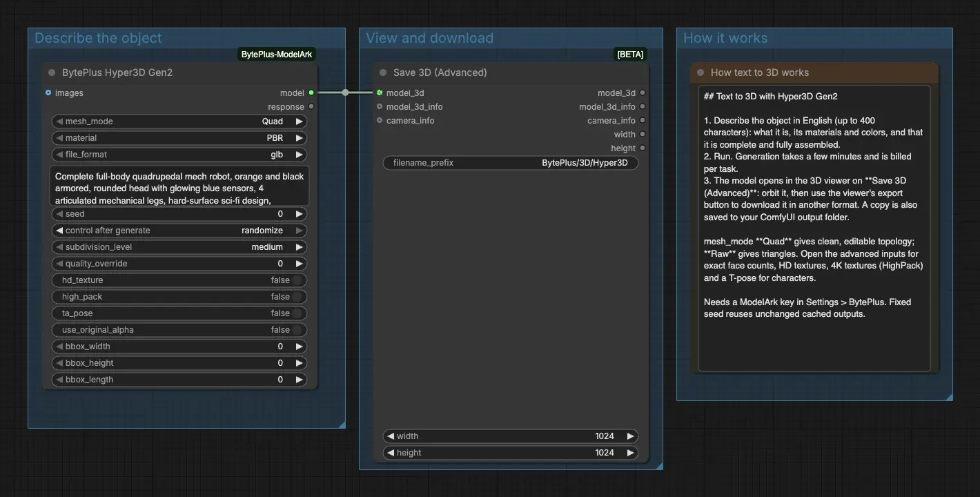Click the model_3d_info output port
Screen dimensions: 980x497
point(643,106)
